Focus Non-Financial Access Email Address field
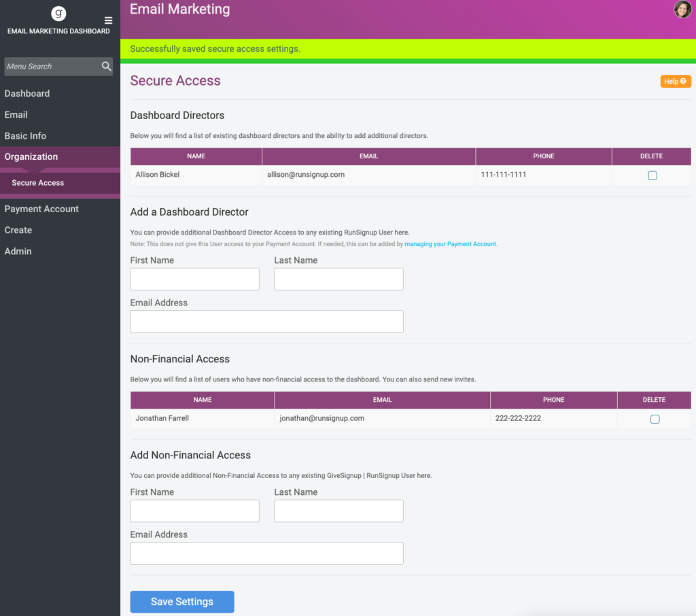The width and height of the screenshot is (696, 616). pyautogui.click(x=266, y=553)
